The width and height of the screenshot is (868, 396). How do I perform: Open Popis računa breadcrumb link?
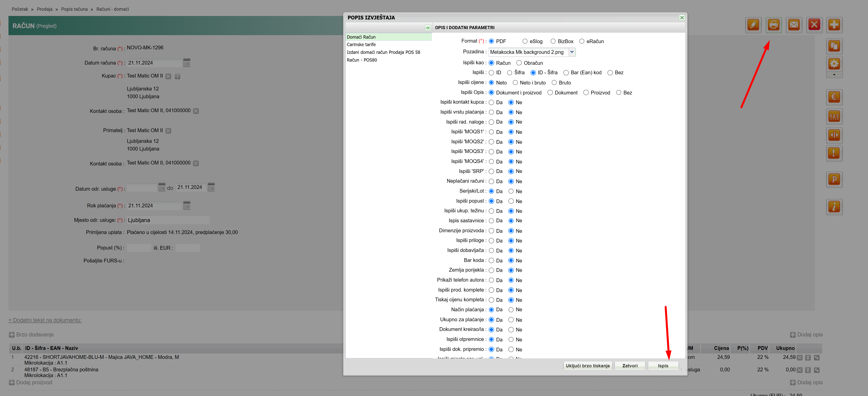click(74, 9)
